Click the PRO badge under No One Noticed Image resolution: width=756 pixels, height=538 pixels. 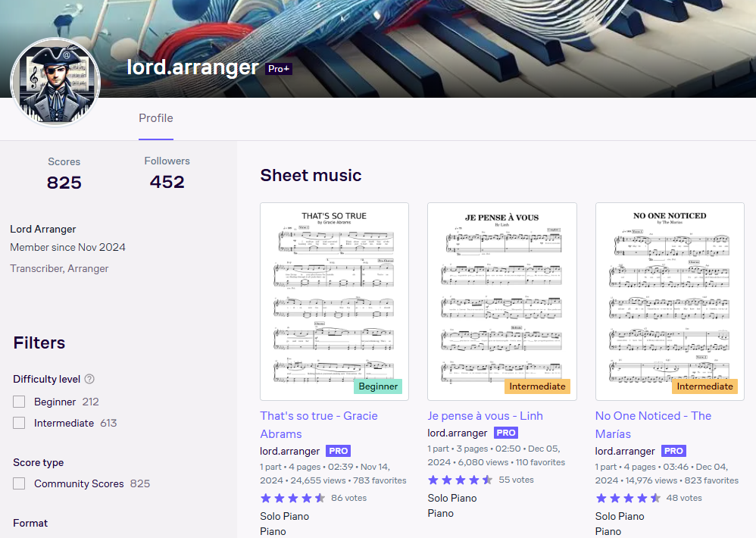point(673,451)
